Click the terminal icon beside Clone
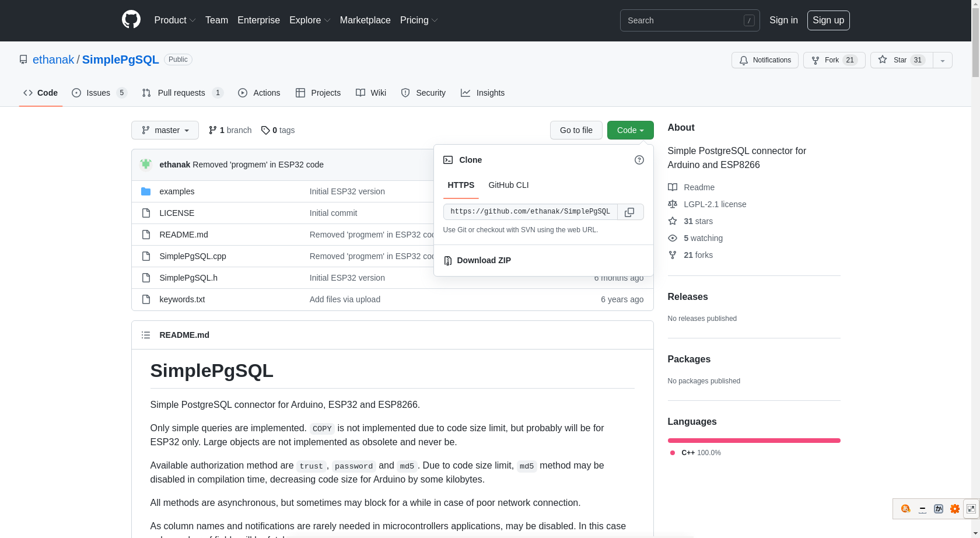 click(448, 160)
